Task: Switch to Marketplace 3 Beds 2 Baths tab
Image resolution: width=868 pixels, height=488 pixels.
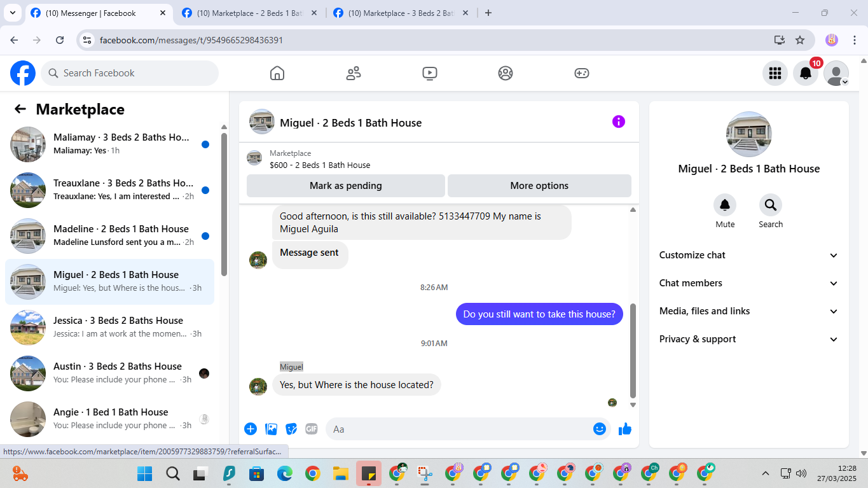Action: [x=401, y=13]
